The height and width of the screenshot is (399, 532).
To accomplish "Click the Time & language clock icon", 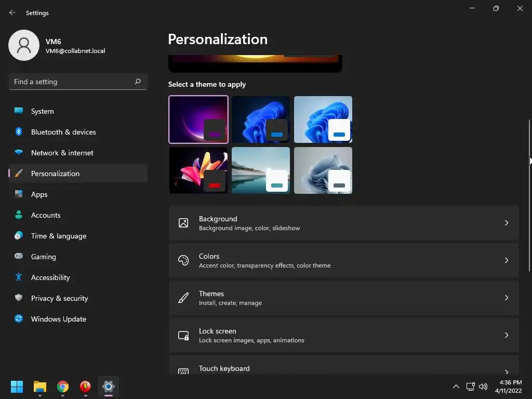I will 19,235.
